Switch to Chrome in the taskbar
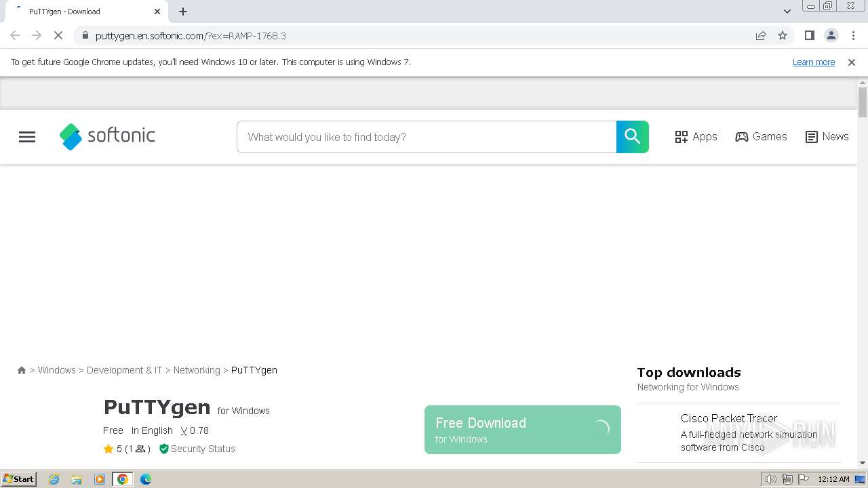This screenshot has height=488, width=868. pos(123,479)
